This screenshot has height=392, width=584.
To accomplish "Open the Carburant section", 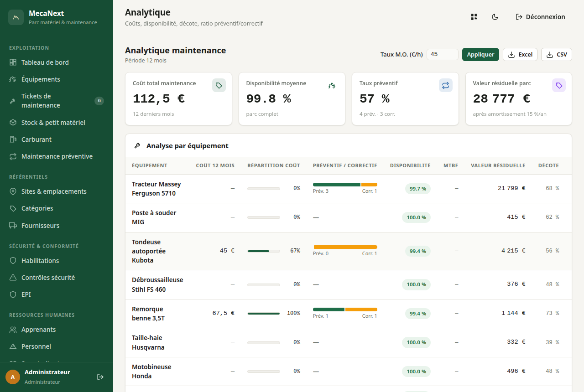I will pyautogui.click(x=57, y=139).
